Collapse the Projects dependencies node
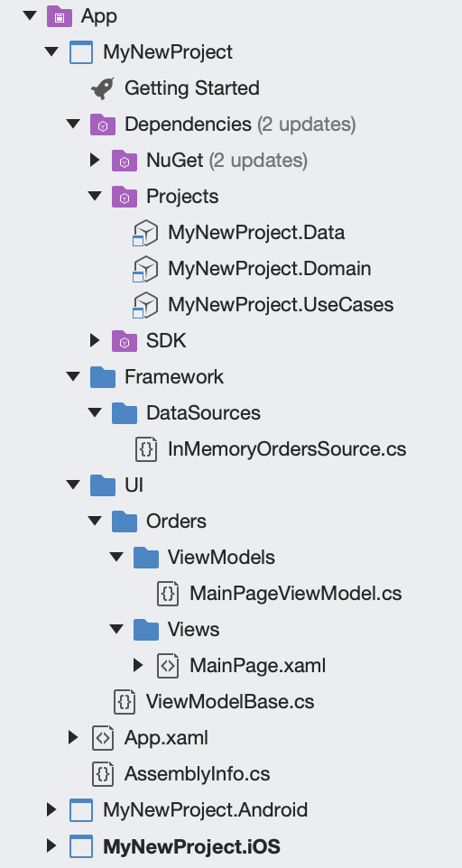The height and width of the screenshot is (868, 462). point(95,196)
